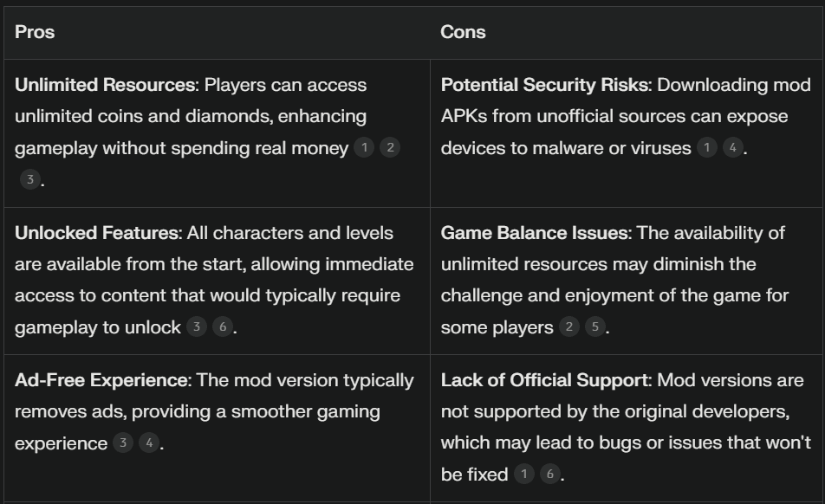This screenshot has width=825, height=504.
Task: Click citation 2 in Game Balance Issues
Action: click(568, 326)
